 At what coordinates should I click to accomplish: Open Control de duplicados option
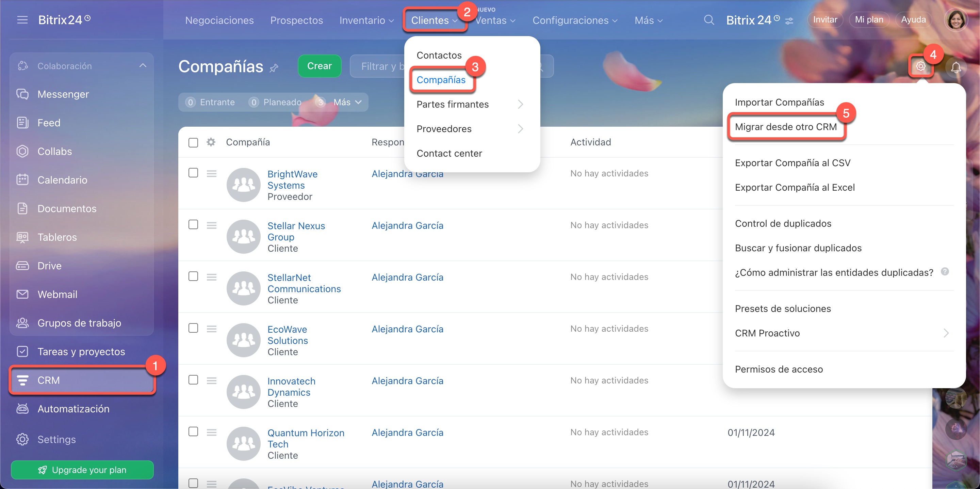pos(783,223)
